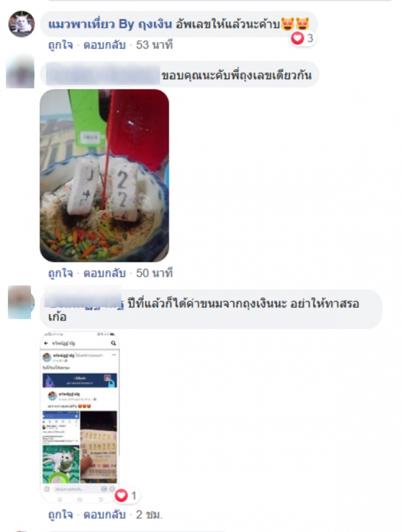Like the comment posted 2 ชม. ago
The width and height of the screenshot is (402, 532).
(61, 515)
